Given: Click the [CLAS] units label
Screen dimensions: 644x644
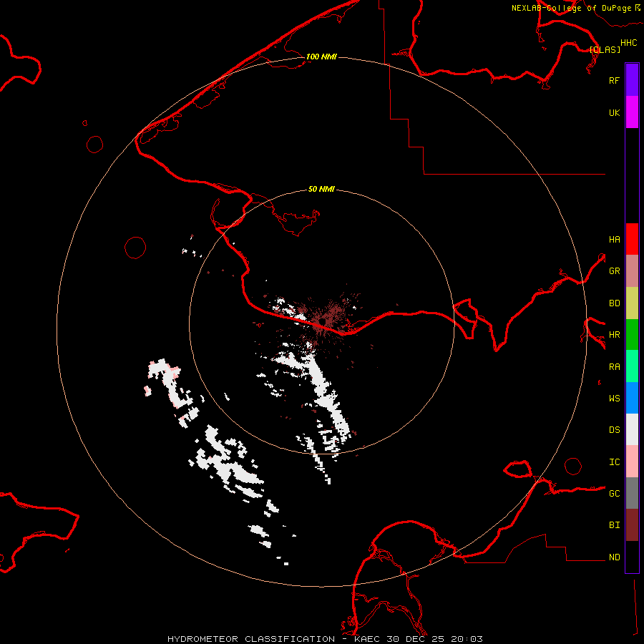Looking at the screenshot, I should (x=605, y=49).
